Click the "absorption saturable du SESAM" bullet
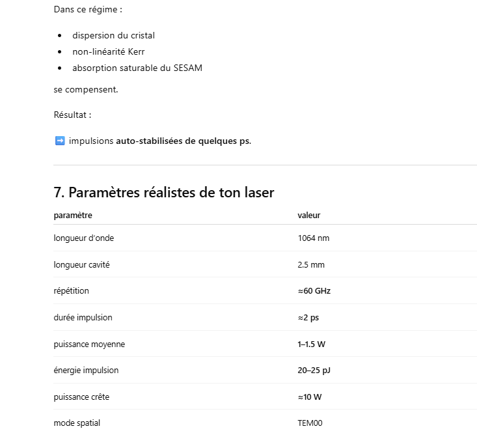 click(137, 68)
